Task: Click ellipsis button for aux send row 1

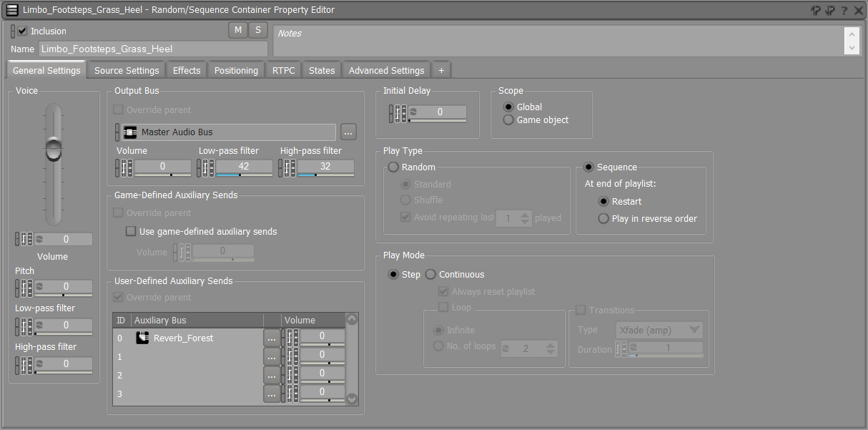Action: point(272,356)
